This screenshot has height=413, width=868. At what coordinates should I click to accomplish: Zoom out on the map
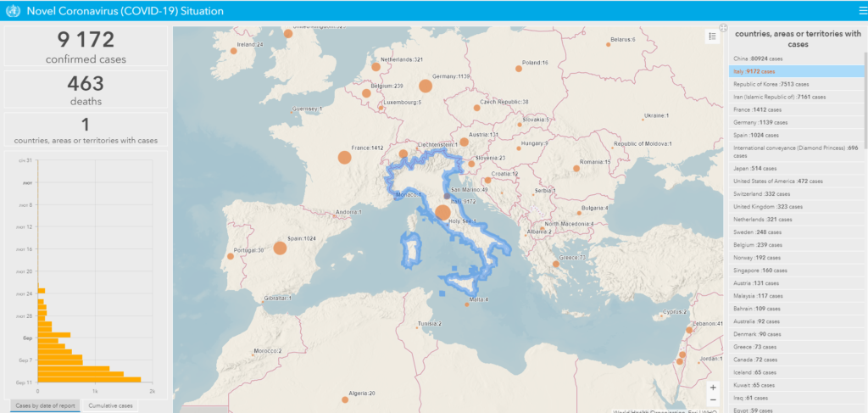pyautogui.click(x=712, y=399)
